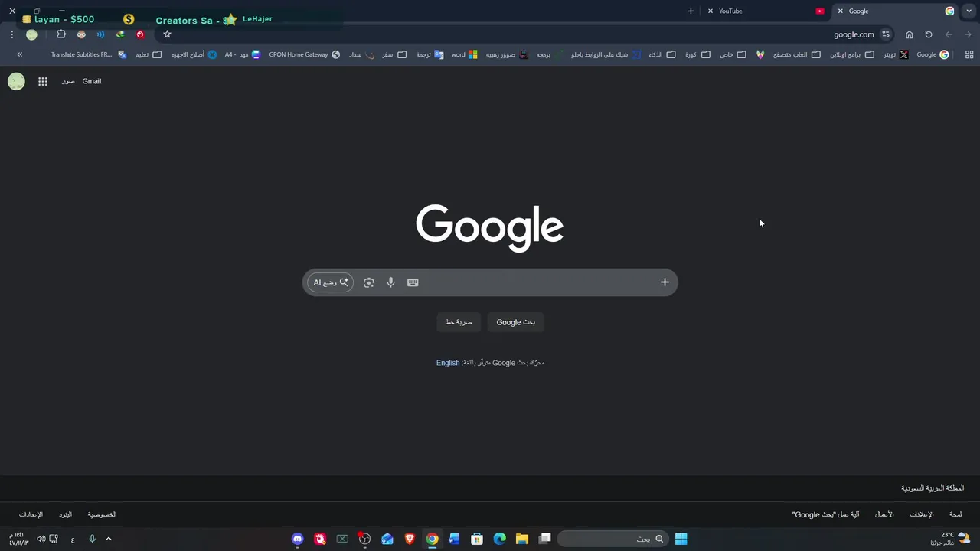
Task: Open the extensions puzzle icon
Action: [x=61, y=34]
